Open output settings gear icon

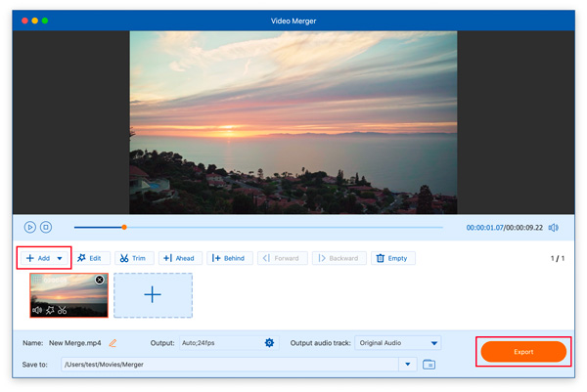[x=269, y=342]
